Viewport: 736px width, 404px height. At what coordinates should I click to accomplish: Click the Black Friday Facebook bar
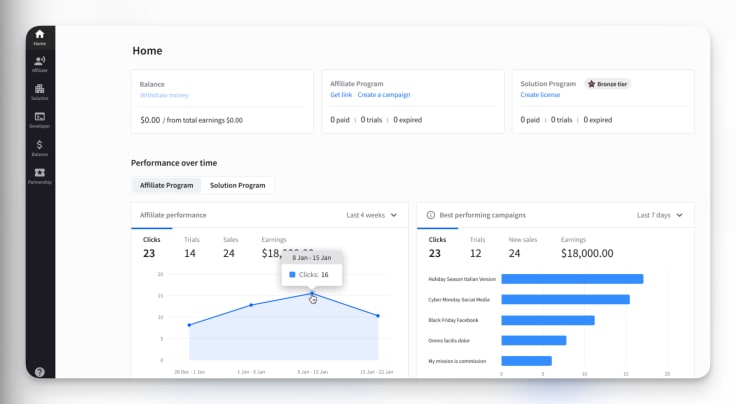(x=548, y=320)
